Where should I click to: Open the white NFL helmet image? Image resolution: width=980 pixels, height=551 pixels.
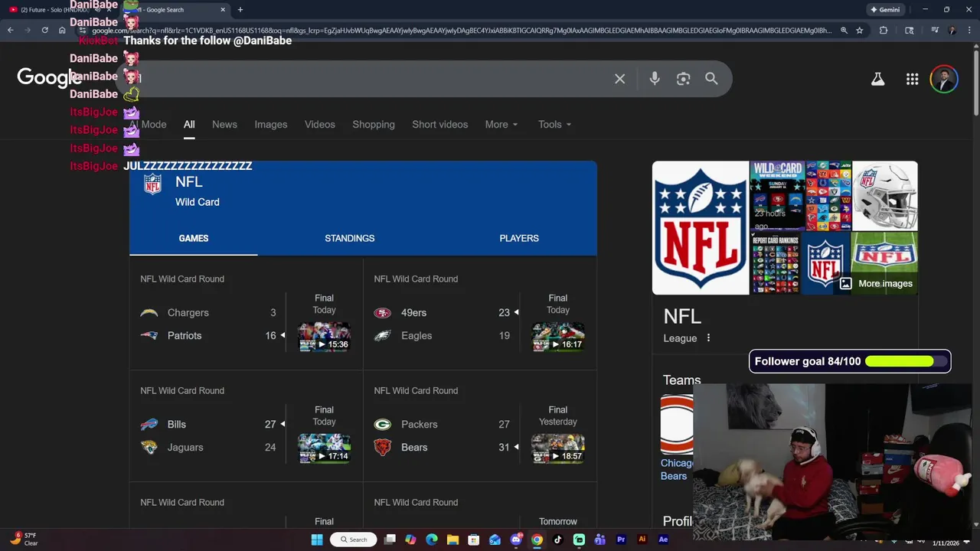click(885, 195)
